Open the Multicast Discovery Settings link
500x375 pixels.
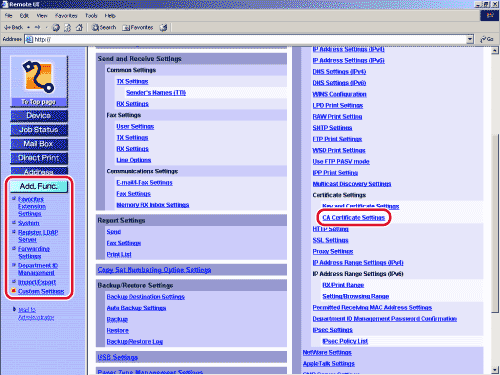pos(352,184)
